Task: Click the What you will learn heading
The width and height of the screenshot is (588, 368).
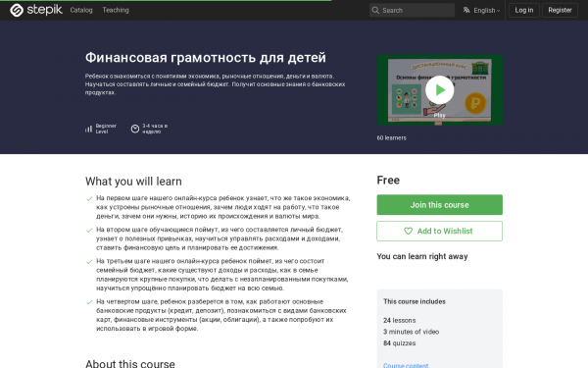Action: click(x=133, y=182)
